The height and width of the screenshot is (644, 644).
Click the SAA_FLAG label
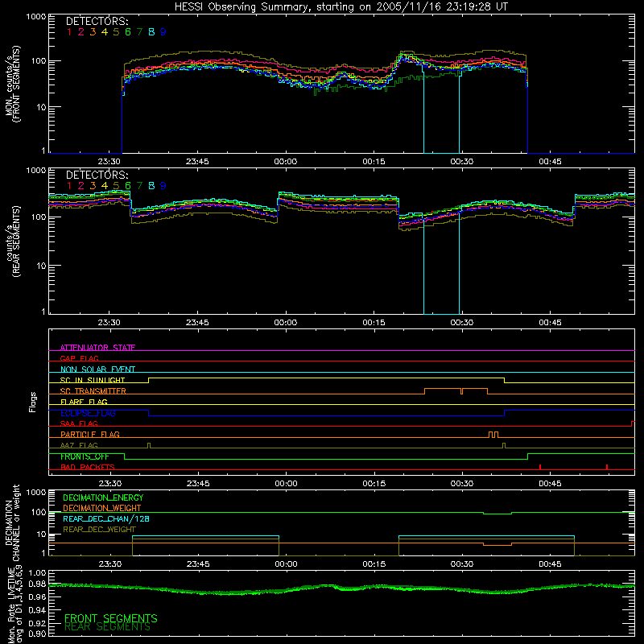tap(79, 423)
